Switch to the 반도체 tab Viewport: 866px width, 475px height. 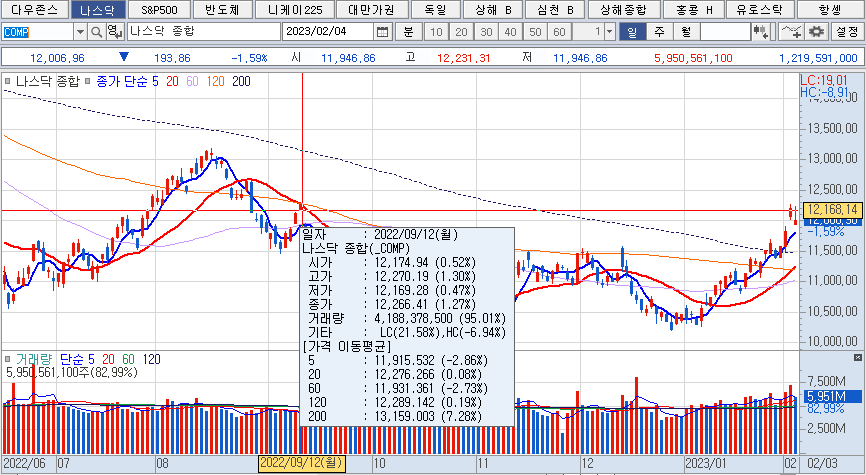pyautogui.click(x=223, y=9)
